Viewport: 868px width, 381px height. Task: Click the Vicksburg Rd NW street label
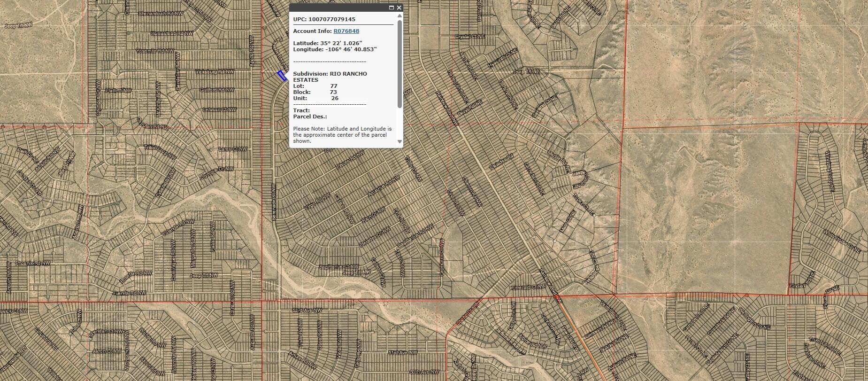point(215,72)
